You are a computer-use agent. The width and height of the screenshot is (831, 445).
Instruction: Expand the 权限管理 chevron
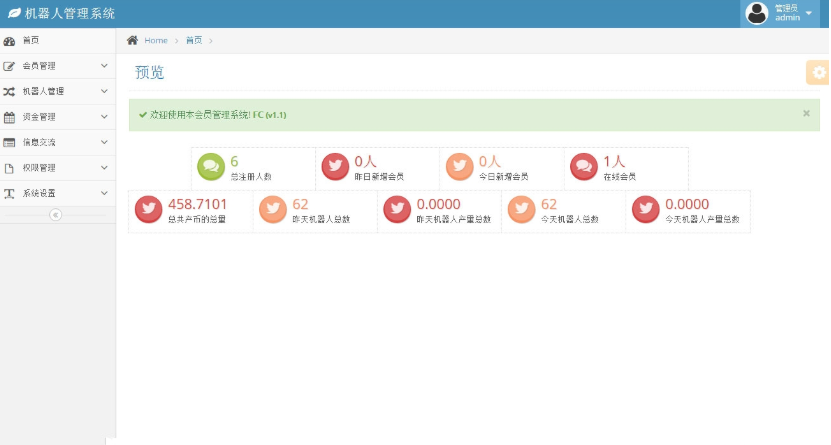coord(104,167)
